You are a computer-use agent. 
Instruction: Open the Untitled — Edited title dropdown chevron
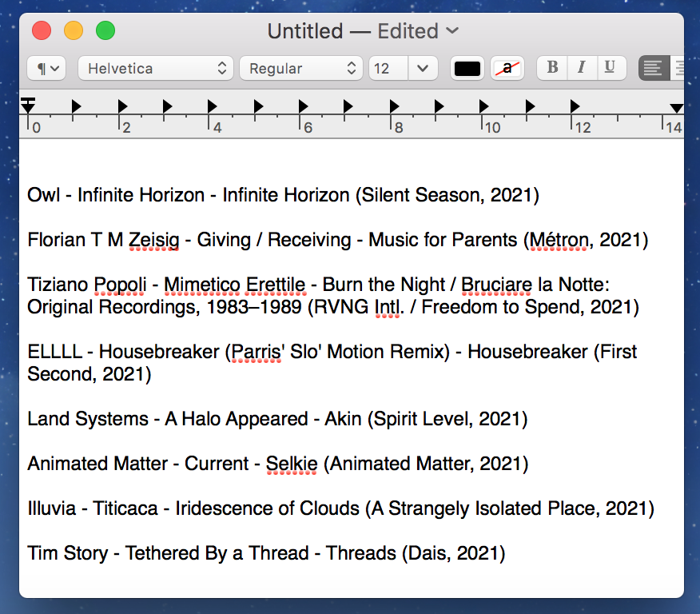tap(452, 31)
